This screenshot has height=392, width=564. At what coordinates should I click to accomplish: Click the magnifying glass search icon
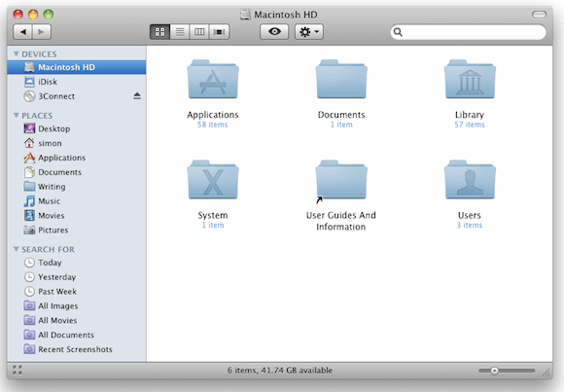(x=398, y=32)
